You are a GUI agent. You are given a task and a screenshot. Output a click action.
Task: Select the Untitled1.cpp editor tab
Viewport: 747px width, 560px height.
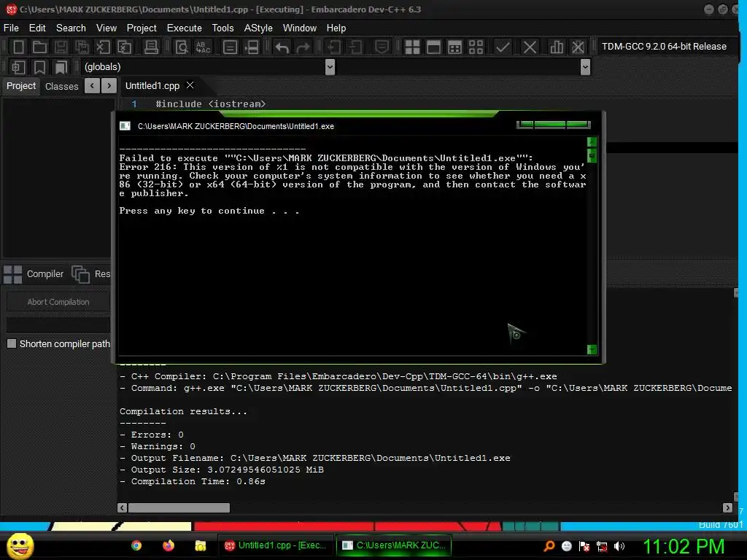tap(152, 86)
